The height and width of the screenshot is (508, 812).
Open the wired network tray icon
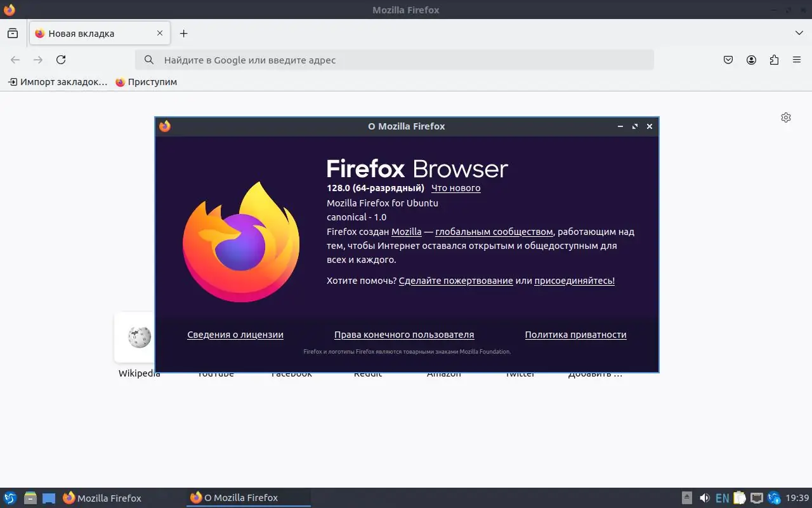click(x=757, y=498)
